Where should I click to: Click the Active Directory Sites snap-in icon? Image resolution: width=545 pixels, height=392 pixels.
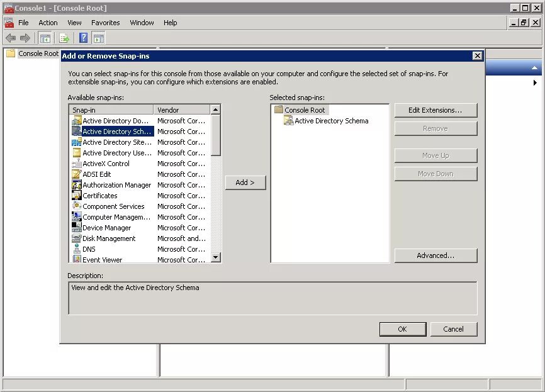[77, 142]
